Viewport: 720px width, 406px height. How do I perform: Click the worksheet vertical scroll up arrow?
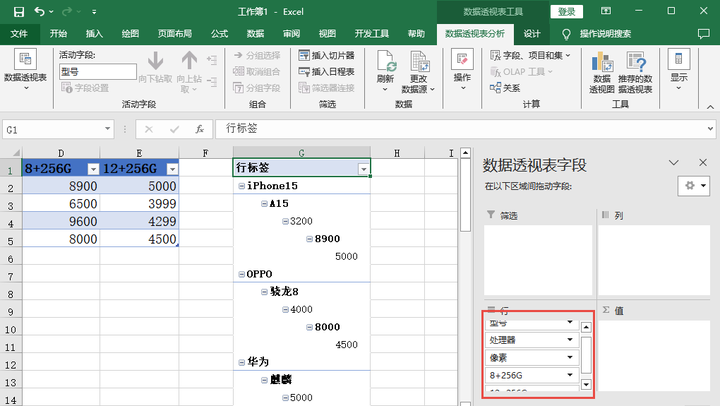pos(465,152)
